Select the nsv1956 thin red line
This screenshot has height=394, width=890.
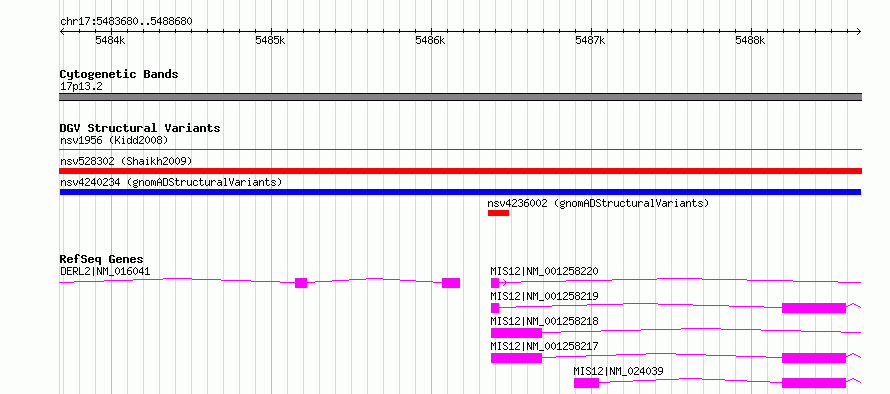pyautogui.click(x=460, y=150)
